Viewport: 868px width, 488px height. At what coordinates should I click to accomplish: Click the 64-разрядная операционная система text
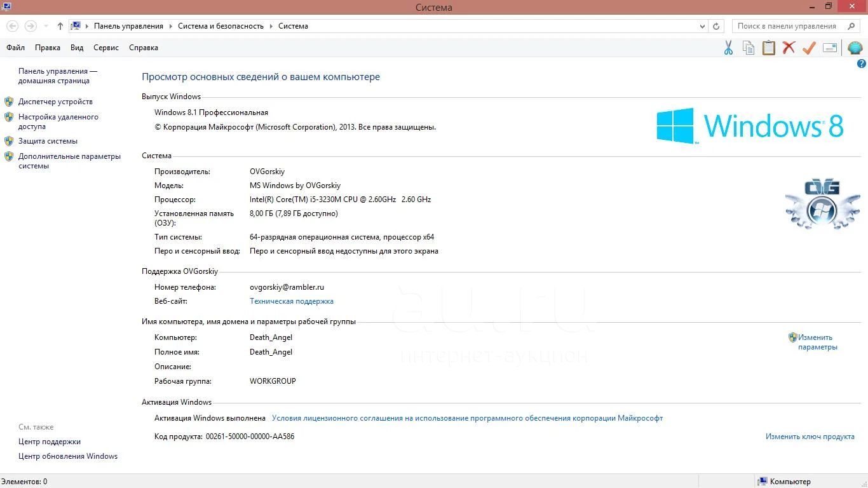[x=342, y=237]
